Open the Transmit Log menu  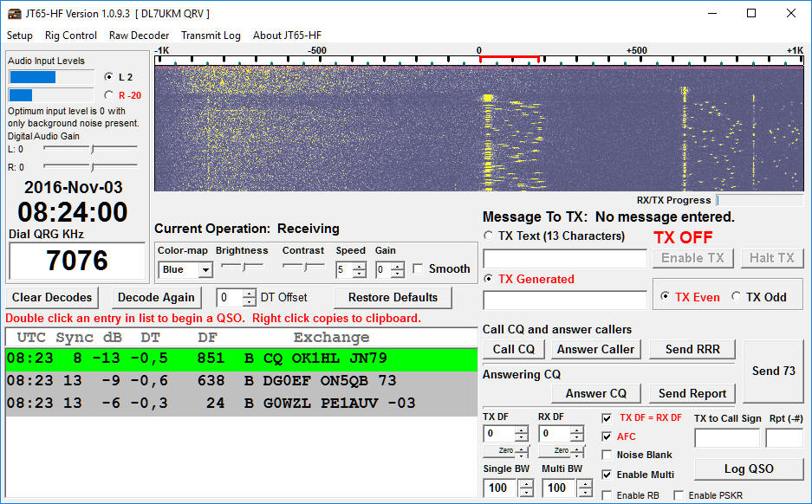click(x=211, y=36)
